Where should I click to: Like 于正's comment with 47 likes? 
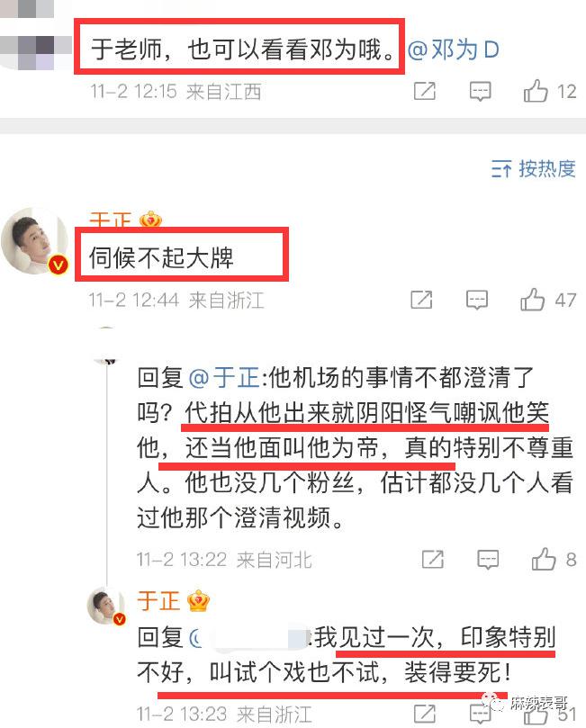548,300
